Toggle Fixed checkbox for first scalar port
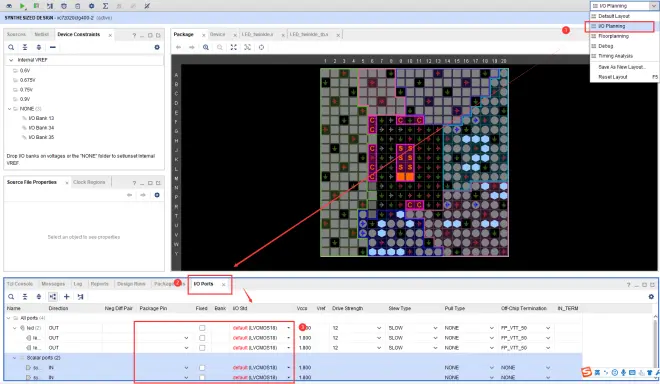Screen dimensions: 660x384 (202, 368)
